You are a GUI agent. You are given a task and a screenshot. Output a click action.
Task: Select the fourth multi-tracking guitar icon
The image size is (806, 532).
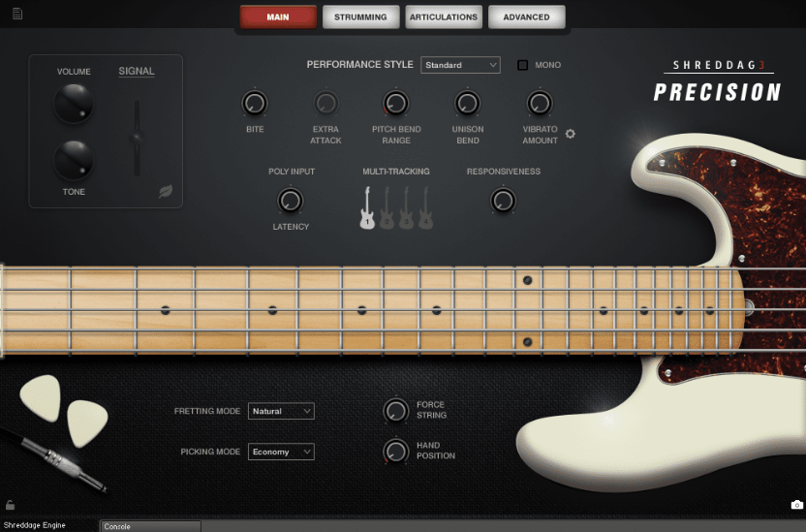(x=425, y=208)
